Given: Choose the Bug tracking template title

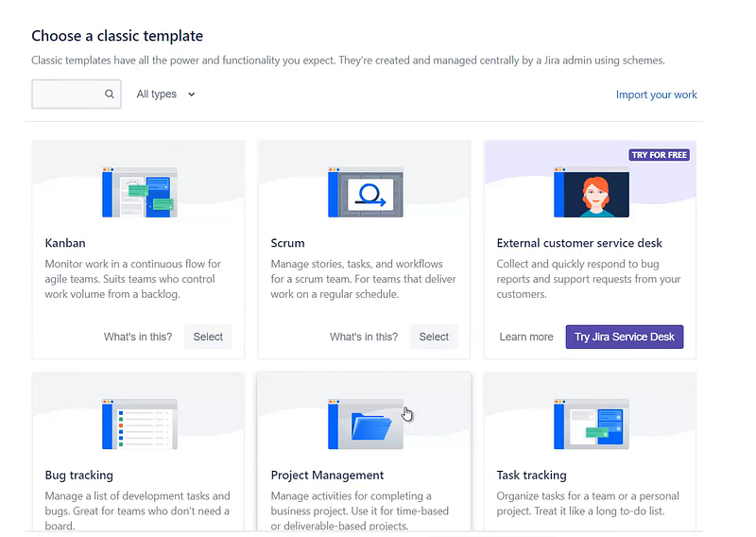Looking at the screenshot, I should 79,476.
